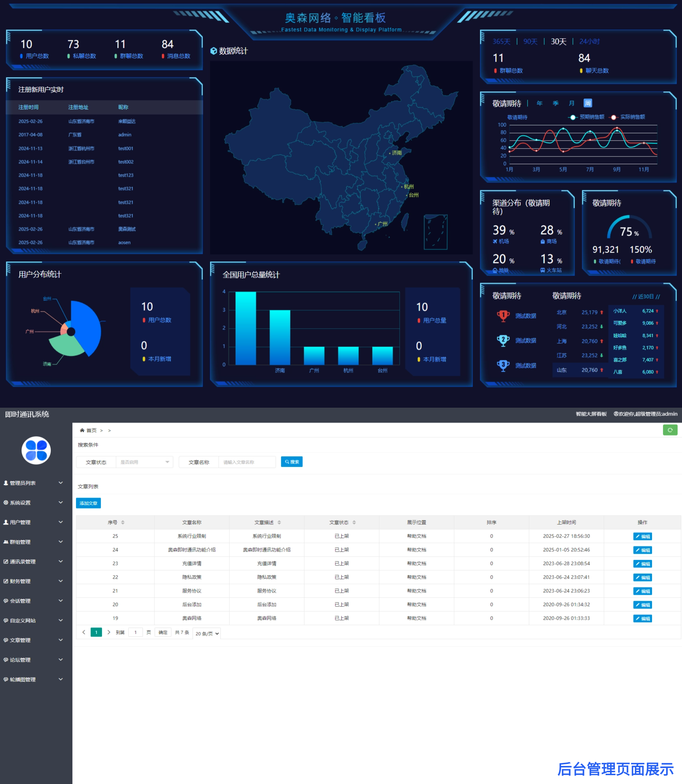Toggle 预期销售额 legend series
Image resolution: width=682 pixels, height=784 pixels.
click(587, 117)
